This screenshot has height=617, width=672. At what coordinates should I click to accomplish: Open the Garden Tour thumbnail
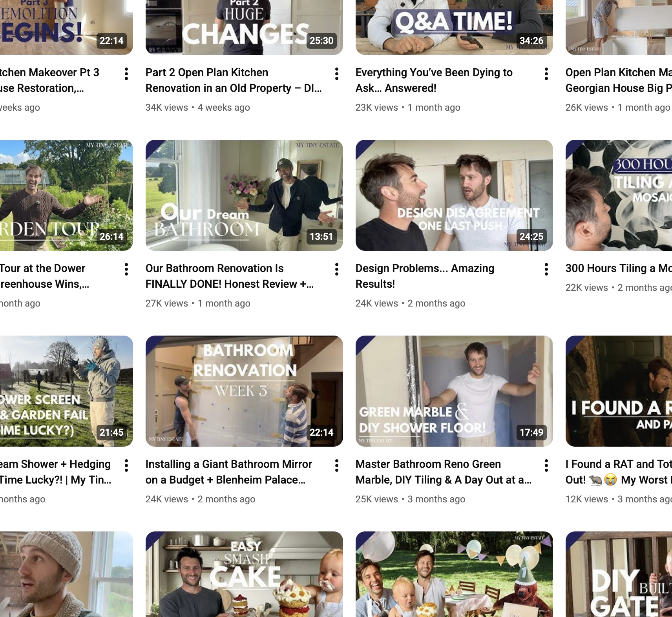pos(66,195)
